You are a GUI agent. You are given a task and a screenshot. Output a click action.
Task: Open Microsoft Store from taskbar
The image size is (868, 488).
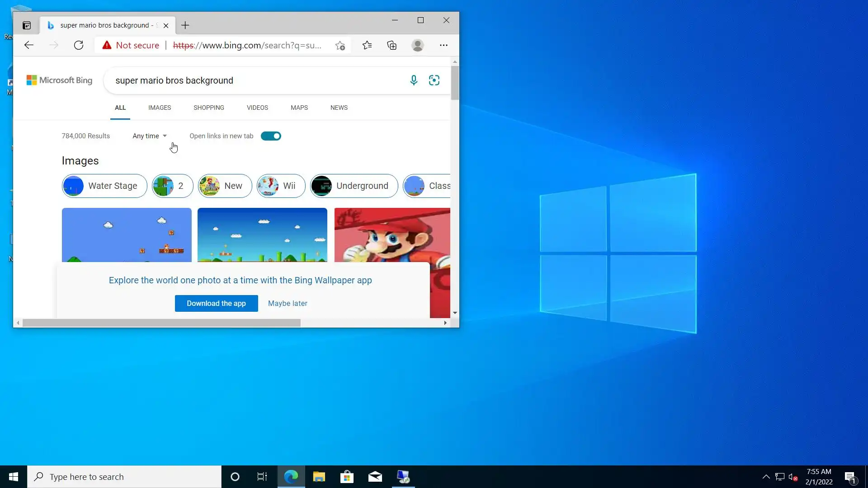(347, 477)
